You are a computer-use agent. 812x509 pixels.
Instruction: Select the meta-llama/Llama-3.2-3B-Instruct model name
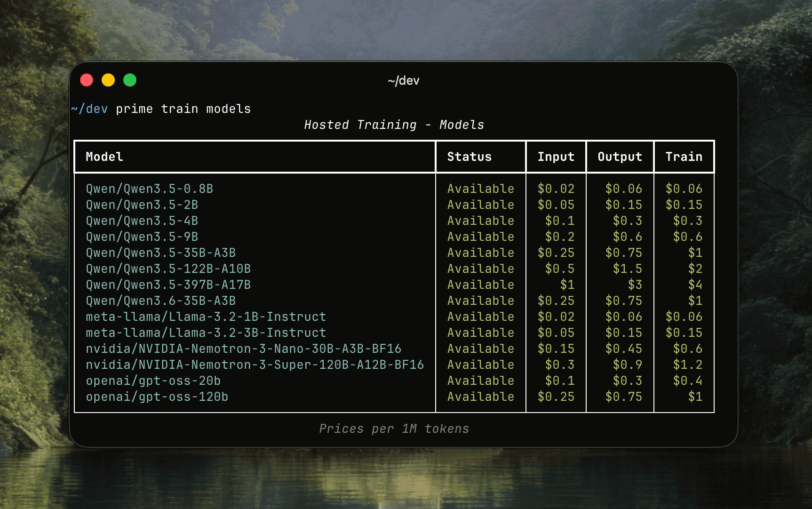pos(206,333)
